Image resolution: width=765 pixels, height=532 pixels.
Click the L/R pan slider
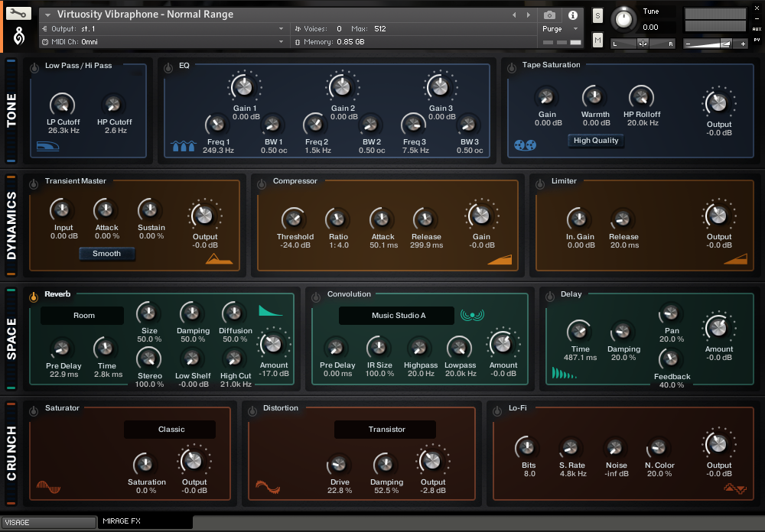click(643, 44)
